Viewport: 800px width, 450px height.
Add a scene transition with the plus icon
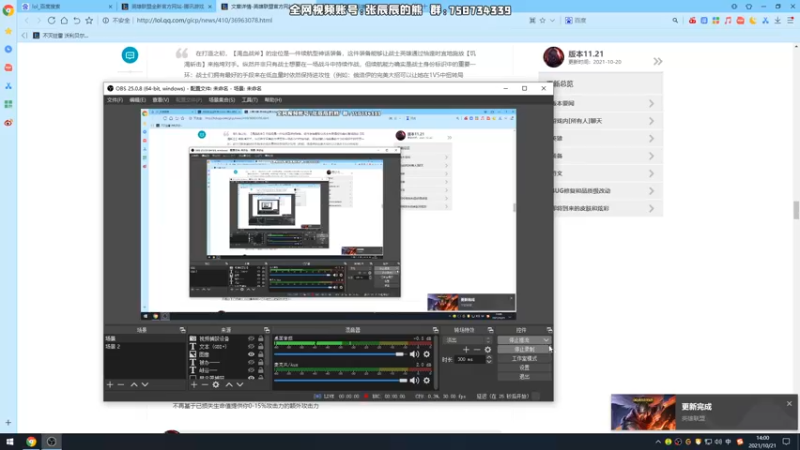coord(466,349)
